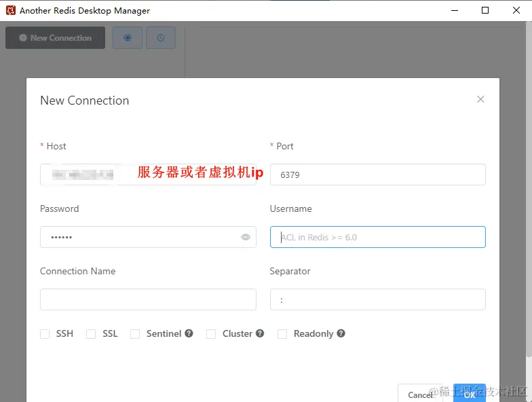Click the Separator input field
Screen dimensions: 532x402
[x=377, y=299]
